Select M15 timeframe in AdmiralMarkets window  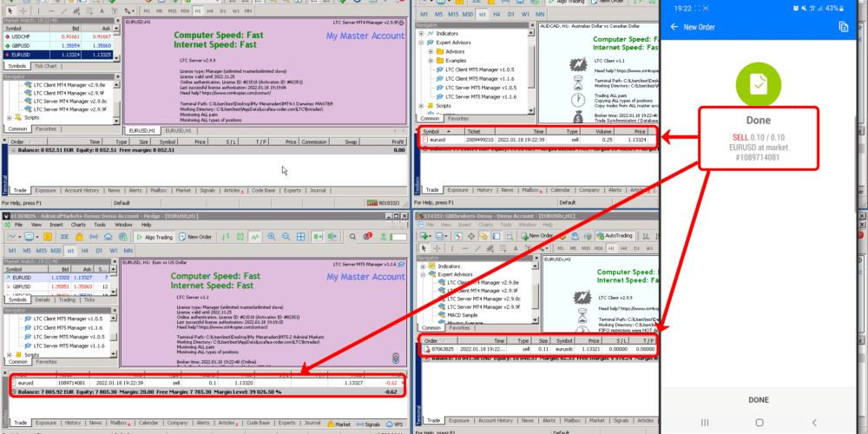coord(42,251)
